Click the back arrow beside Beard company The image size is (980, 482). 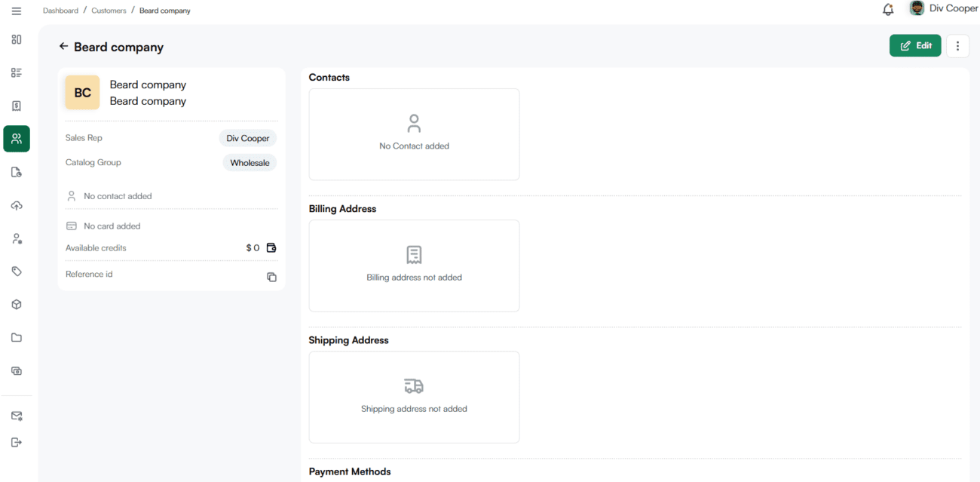(x=63, y=47)
